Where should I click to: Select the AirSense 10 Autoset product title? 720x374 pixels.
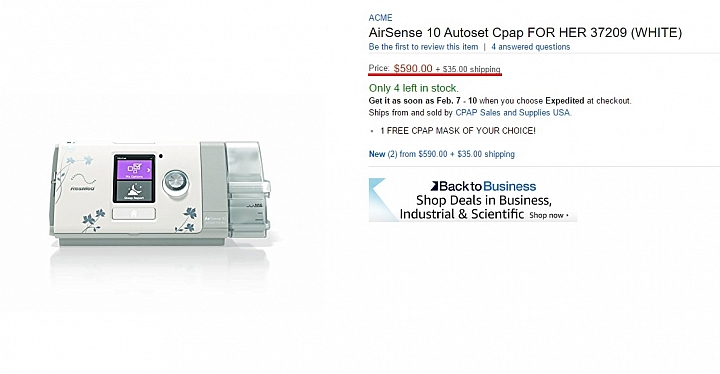tap(525, 33)
